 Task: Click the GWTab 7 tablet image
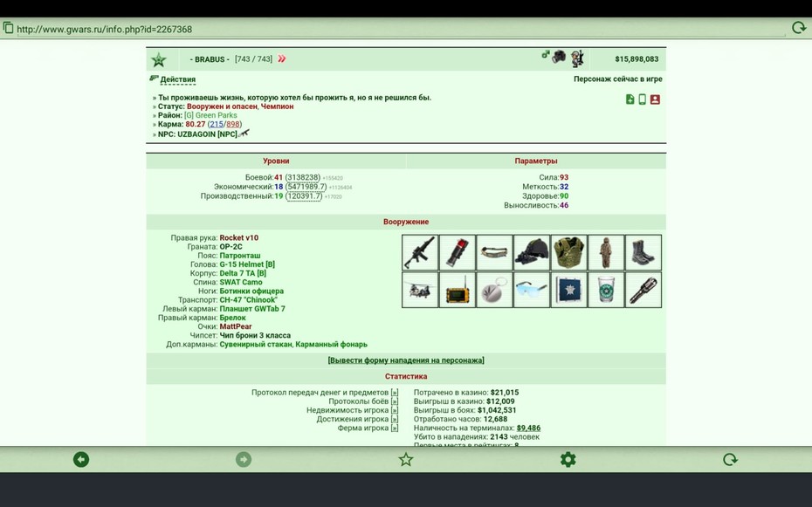458,291
